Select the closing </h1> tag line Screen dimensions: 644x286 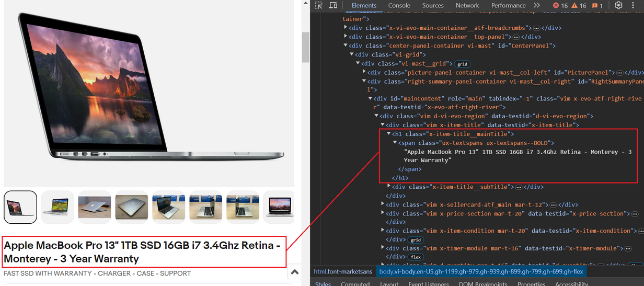(x=400, y=178)
